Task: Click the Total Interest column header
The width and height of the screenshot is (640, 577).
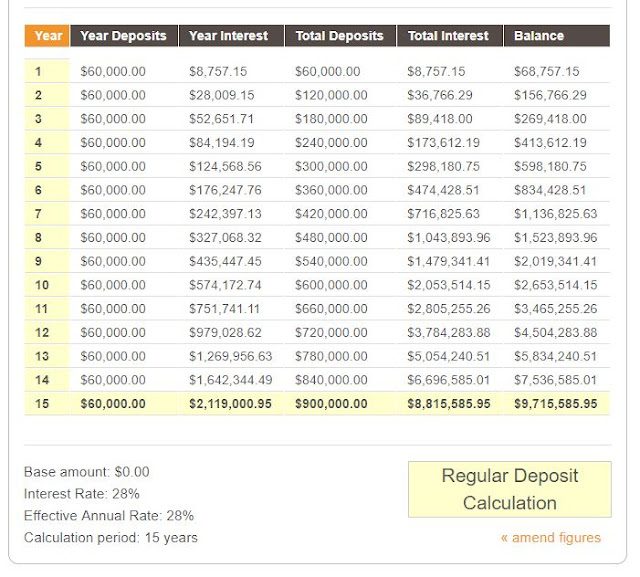Action: tap(448, 36)
